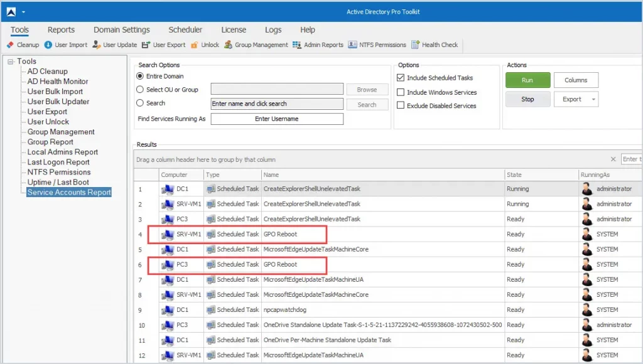This screenshot has height=364, width=643.
Task: Click the Stop button
Action: 527,99
